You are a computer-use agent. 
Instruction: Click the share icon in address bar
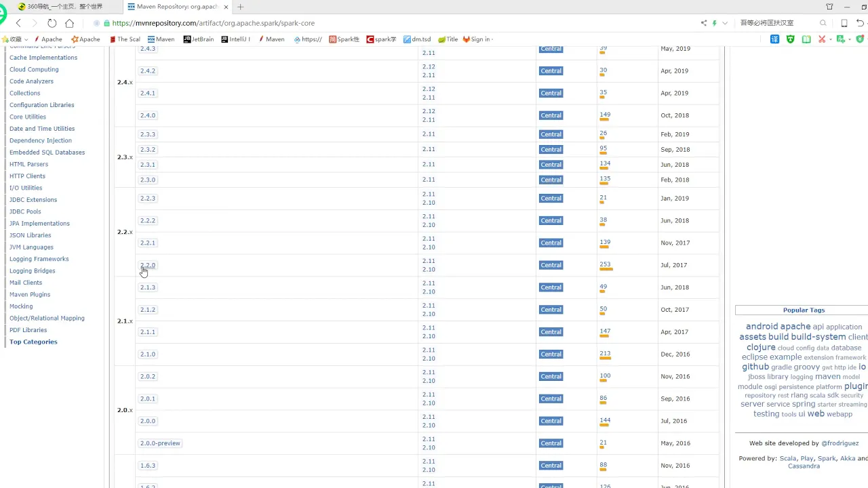703,23
